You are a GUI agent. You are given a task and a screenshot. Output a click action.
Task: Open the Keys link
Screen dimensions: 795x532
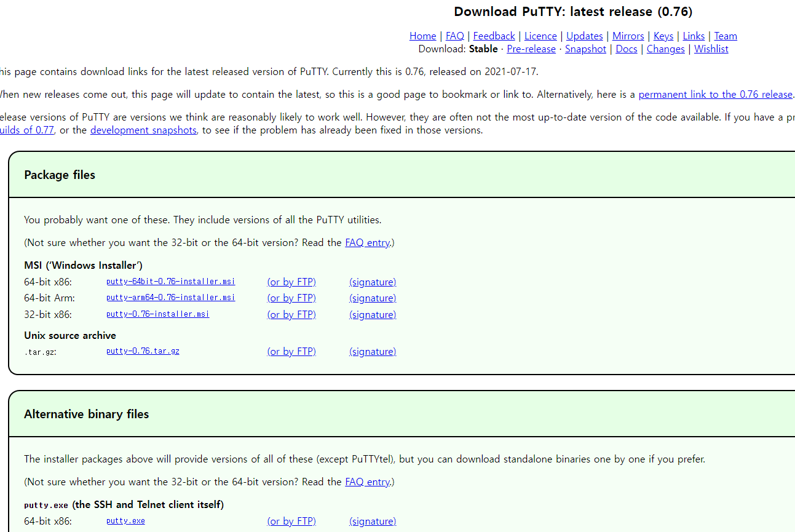click(x=663, y=36)
